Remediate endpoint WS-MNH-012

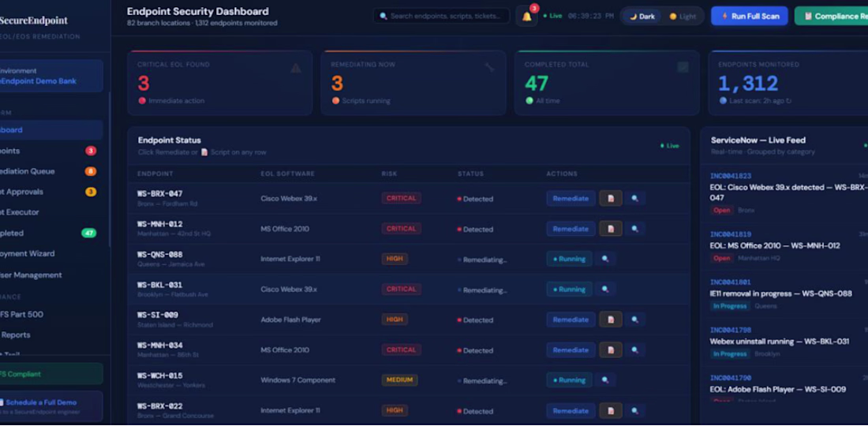point(571,229)
